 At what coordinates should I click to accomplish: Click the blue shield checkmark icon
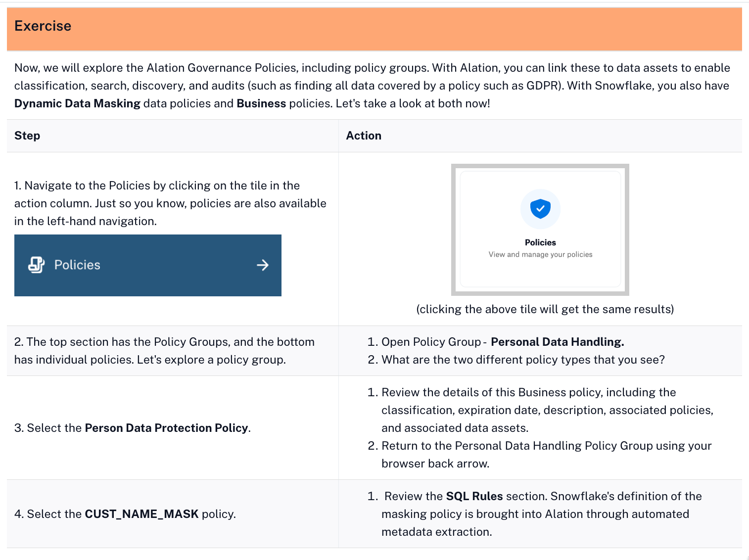pos(540,209)
